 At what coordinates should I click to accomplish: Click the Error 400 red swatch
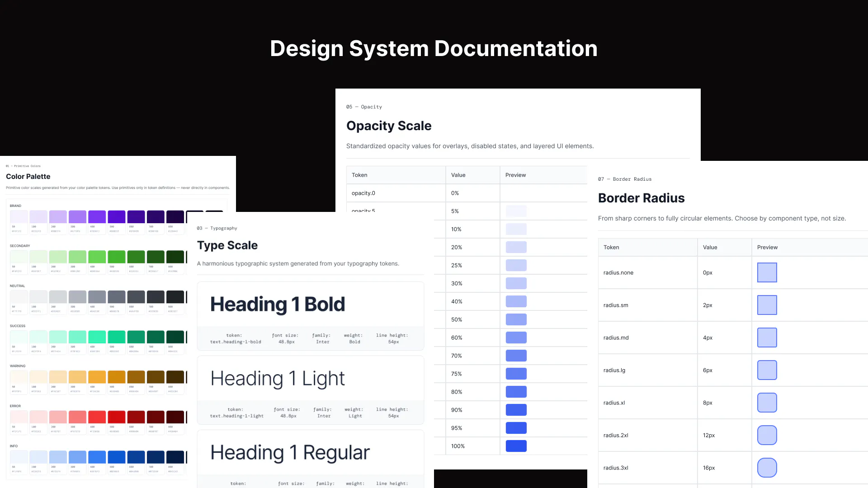[97, 417]
